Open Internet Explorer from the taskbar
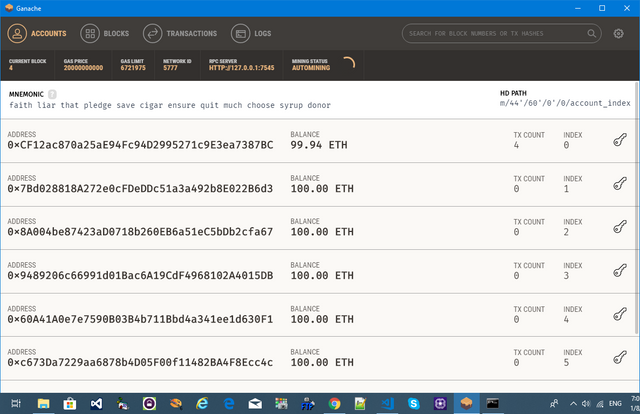The height and width of the screenshot is (414, 640). [202, 404]
